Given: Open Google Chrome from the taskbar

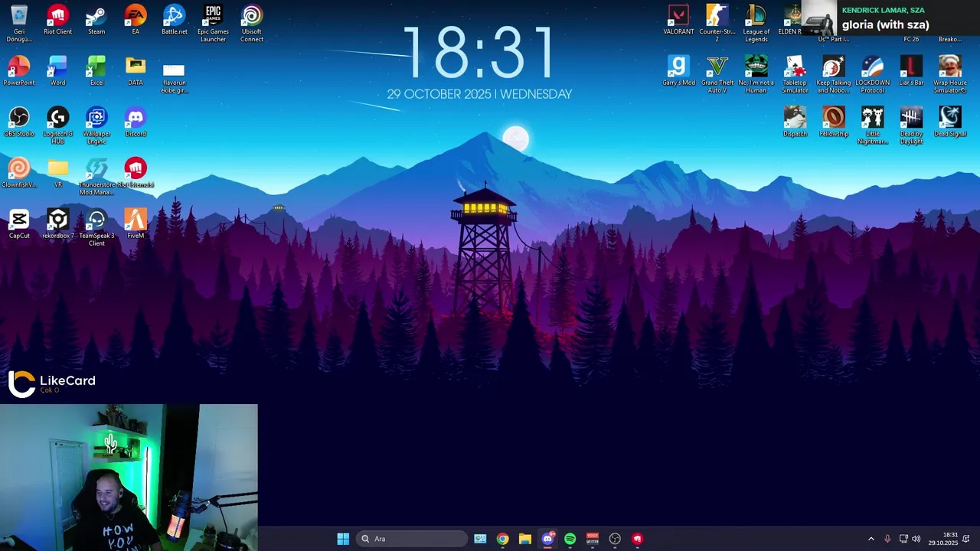Looking at the screenshot, I should click(x=502, y=539).
